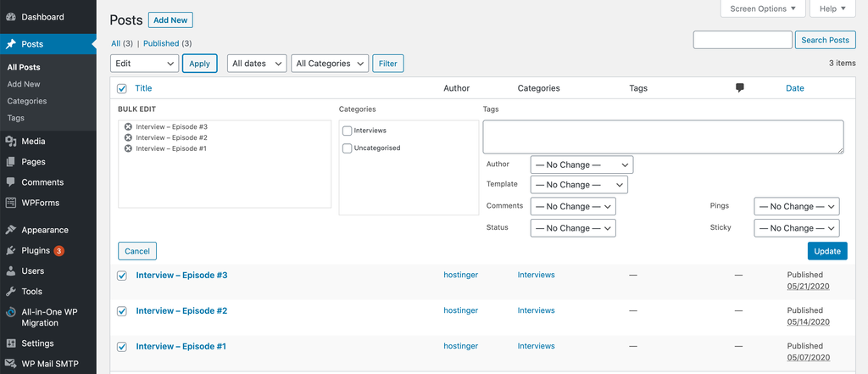
Task: Tick the Uncategorised category checkbox
Action: [x=348, y=148]
